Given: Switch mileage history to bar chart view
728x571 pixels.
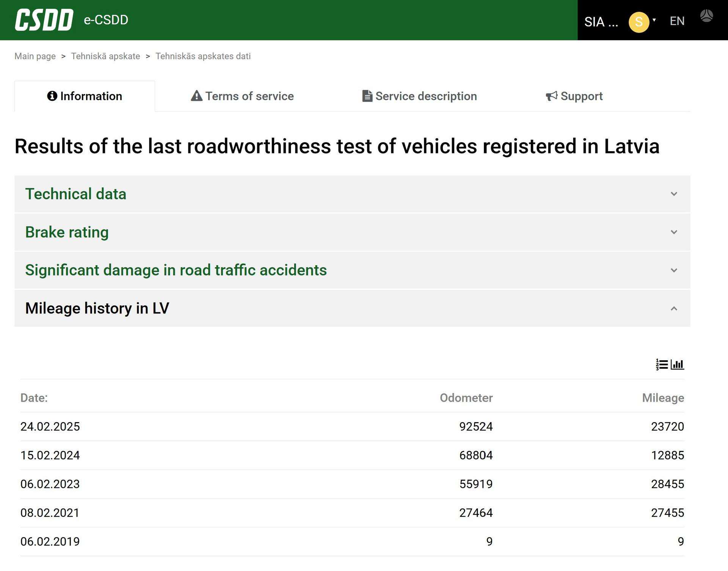Looking at the screenshot, I should coord(678,365).
